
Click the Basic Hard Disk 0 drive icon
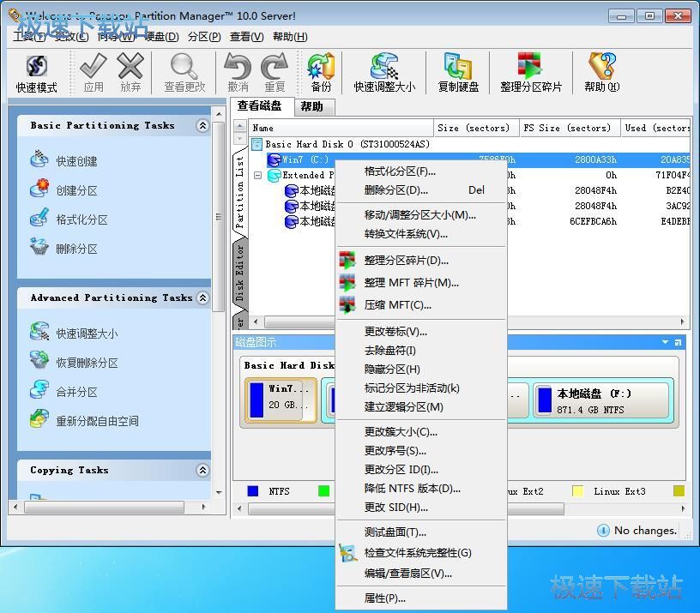coord(256,144)
